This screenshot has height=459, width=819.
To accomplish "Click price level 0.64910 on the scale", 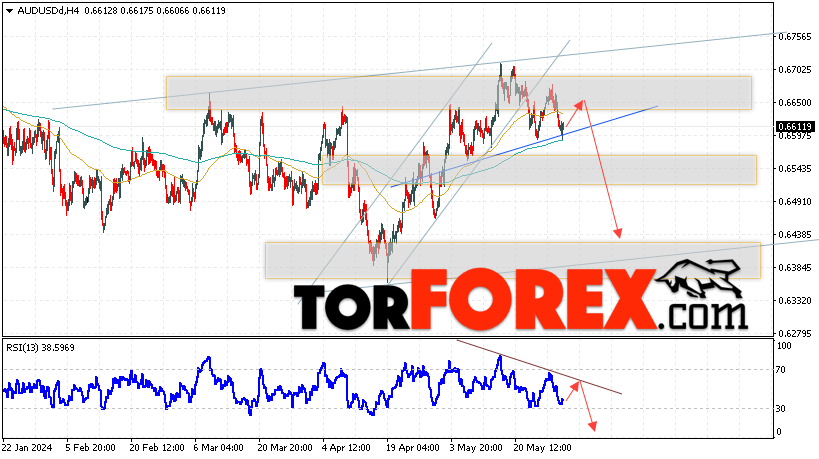I will (794, 202).
